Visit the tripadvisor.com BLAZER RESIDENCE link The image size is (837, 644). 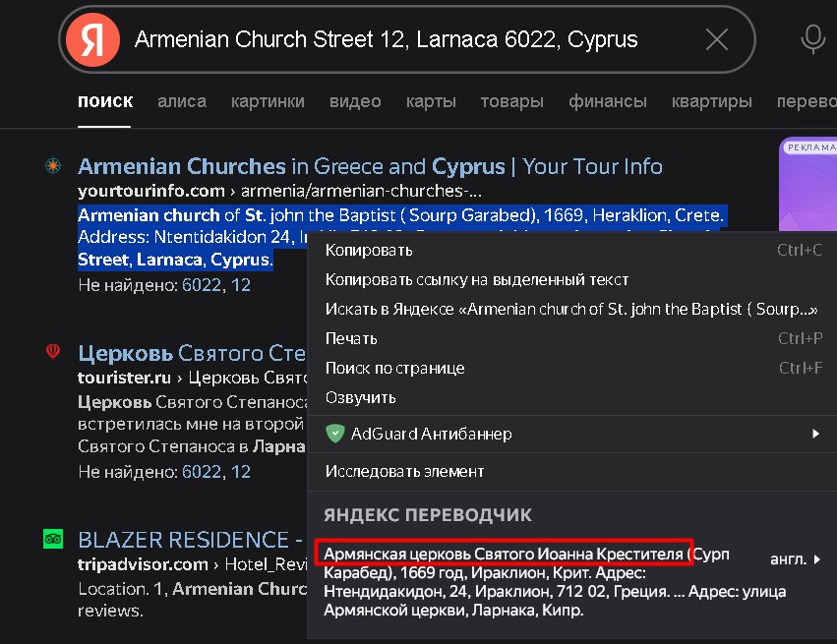coord(169,539)
